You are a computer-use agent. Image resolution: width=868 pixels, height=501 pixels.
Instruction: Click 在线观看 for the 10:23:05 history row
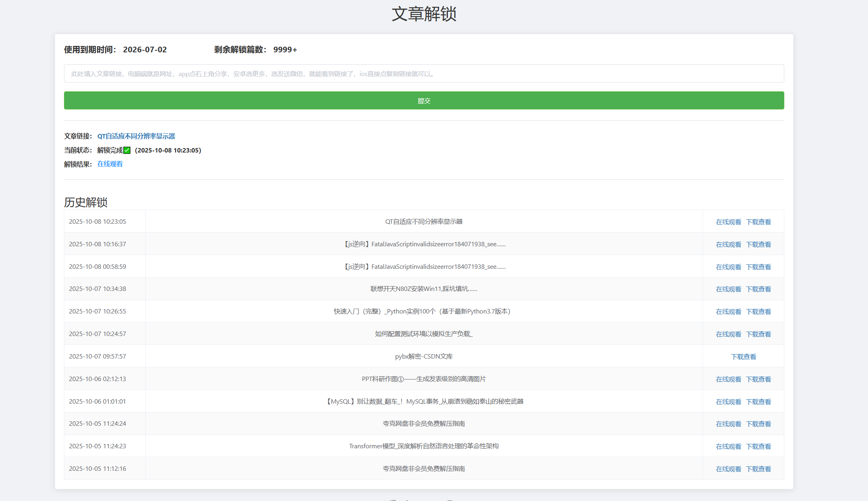coord(728,222)
